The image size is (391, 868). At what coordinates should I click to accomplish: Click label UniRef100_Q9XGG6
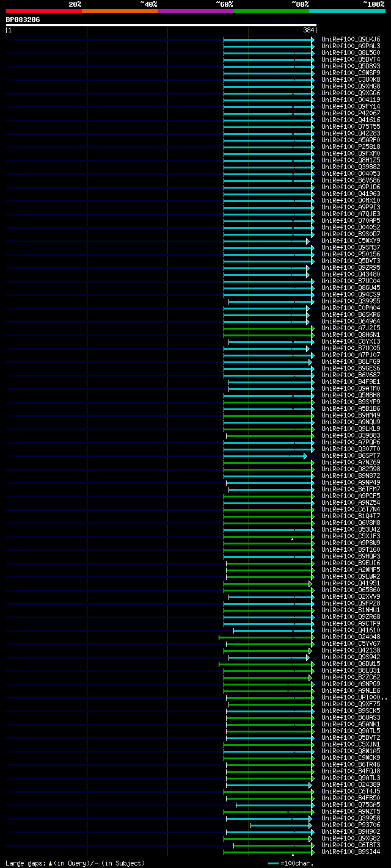[351, 93]
